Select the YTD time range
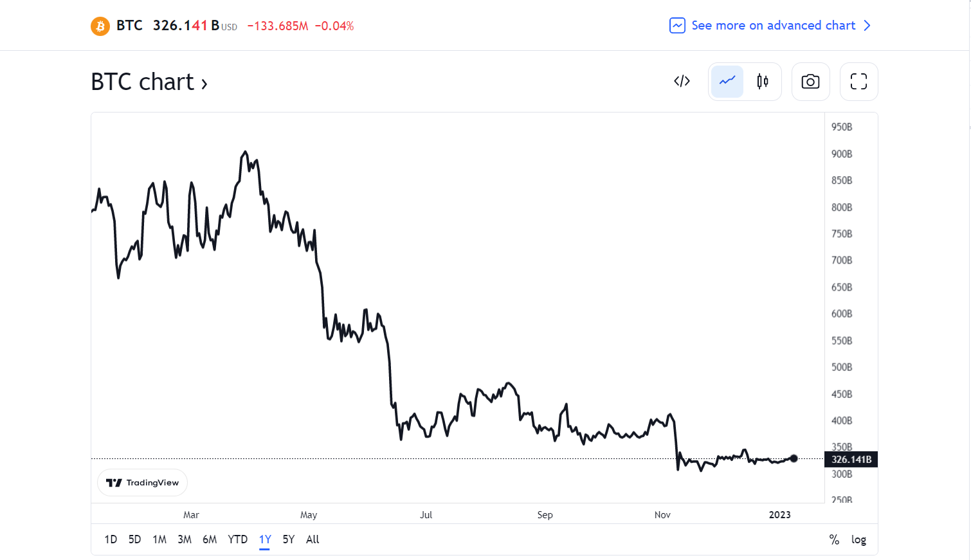 237,539
